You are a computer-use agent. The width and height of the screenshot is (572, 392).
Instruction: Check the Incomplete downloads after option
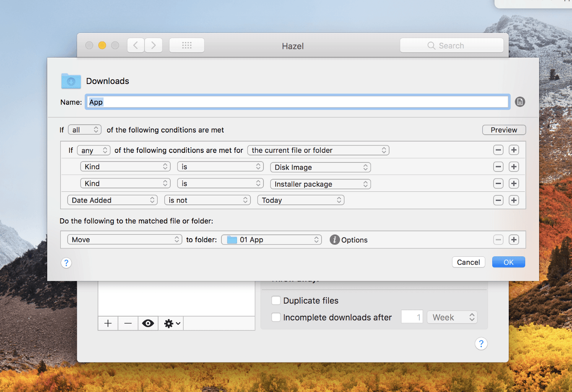[276, 317]
